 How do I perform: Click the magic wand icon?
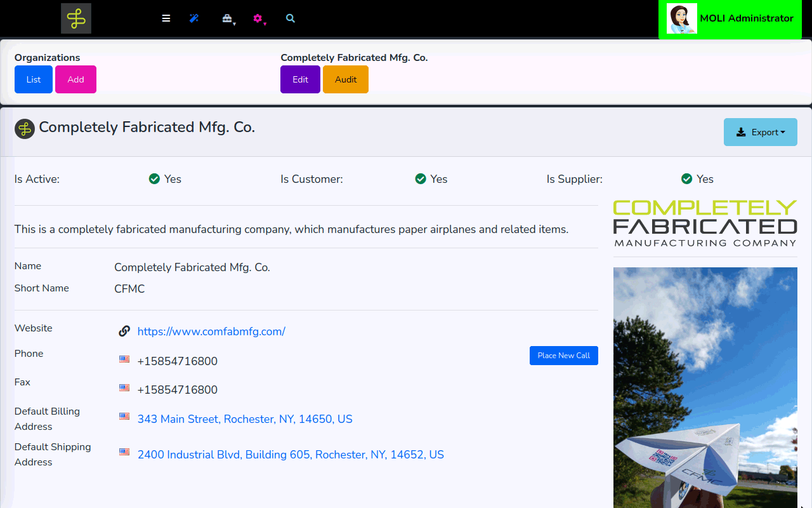pos(194,18)
